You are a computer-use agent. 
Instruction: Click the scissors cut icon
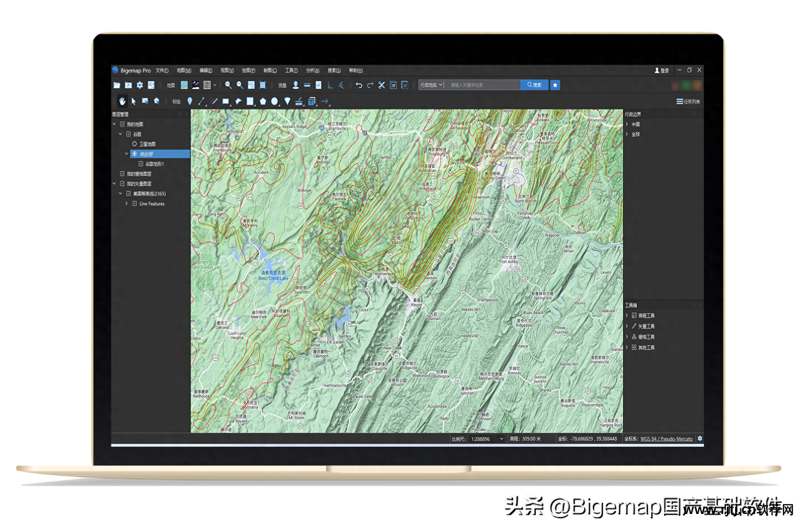pos(381,85)
